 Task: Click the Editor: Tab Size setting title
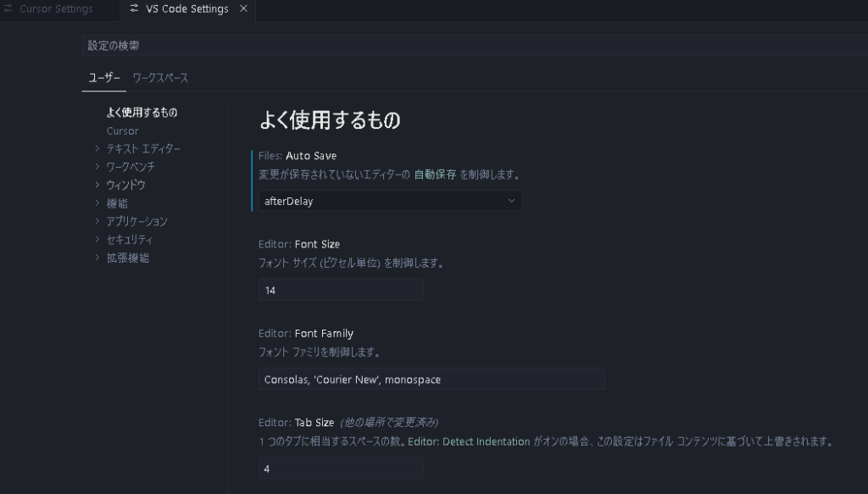[x=296, y=423]
